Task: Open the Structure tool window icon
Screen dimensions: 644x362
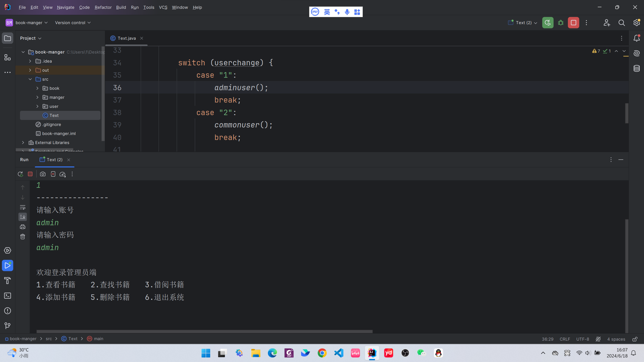Action: point(8,57)
